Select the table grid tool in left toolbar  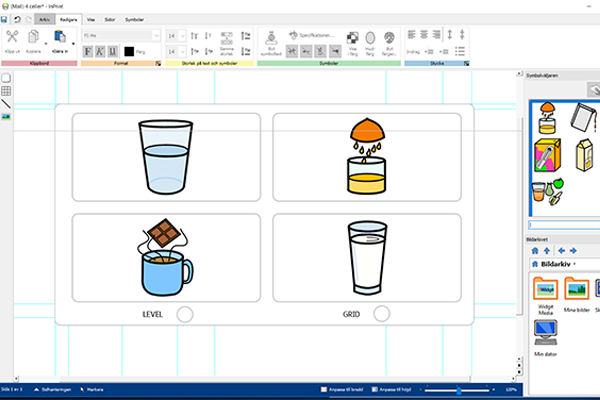[x=6, y=91]
